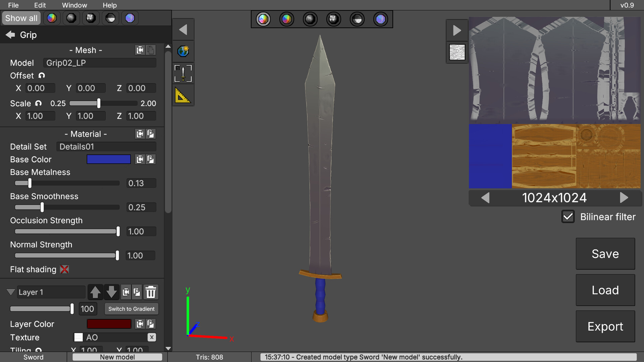644x362 pixels.
Task: Click Switch to Gradient button
Action: tap(131, 309)
